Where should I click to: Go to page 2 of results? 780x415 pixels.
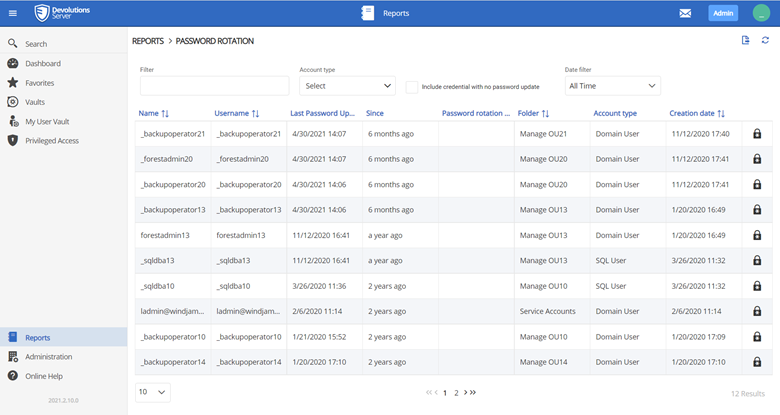point(456,393)
